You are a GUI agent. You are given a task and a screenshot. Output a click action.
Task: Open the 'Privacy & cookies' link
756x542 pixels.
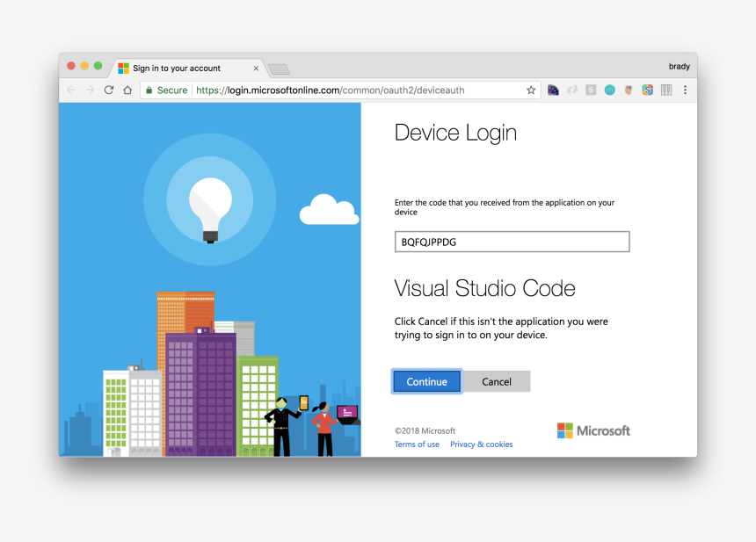[x=481, y=444]
